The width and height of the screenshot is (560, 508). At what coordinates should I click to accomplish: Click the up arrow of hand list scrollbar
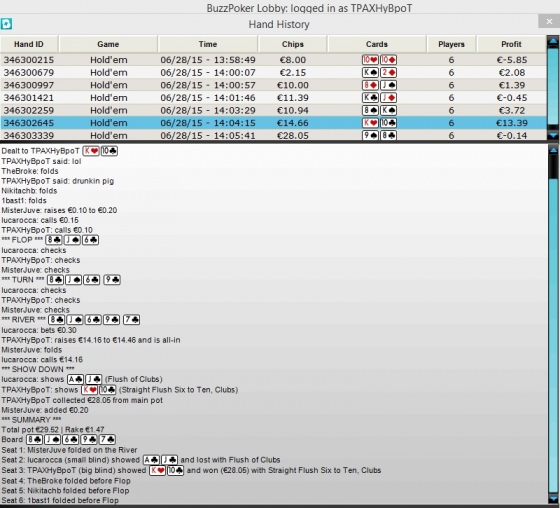(553, 40)
